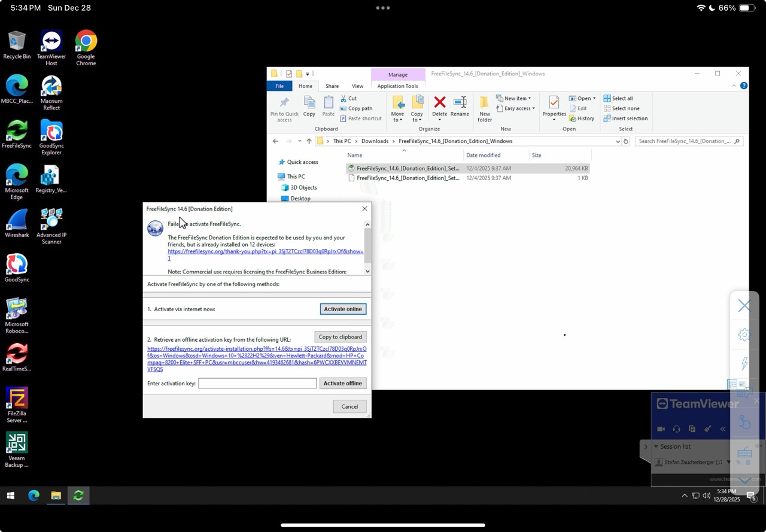Open recent locations dropdown beside forward arrow
This screenshot has width=766, height=532.
300,141
